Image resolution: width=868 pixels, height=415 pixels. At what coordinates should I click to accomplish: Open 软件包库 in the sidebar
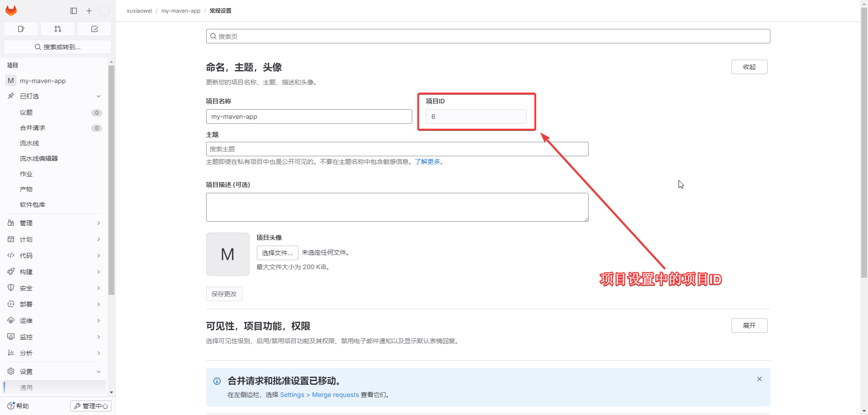33,205
